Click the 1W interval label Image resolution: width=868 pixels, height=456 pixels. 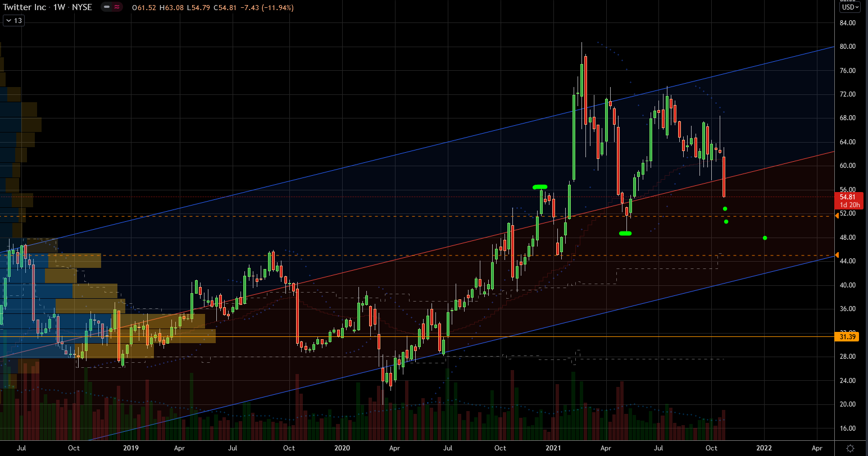click(x=59, y=7)
